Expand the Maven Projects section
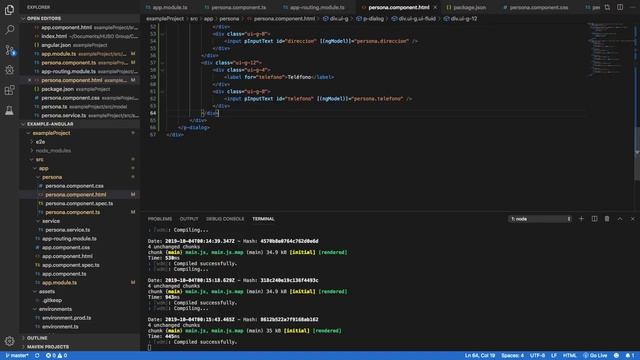640x360 pixels. click(x=48, y=347)
